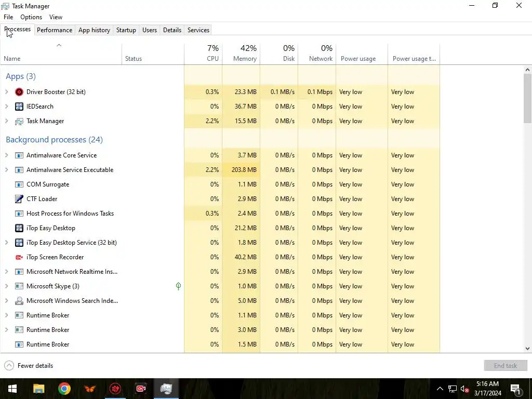Show hidden tray icons chevron
This screenshot has height=399, width=532.
click(440, 389)
